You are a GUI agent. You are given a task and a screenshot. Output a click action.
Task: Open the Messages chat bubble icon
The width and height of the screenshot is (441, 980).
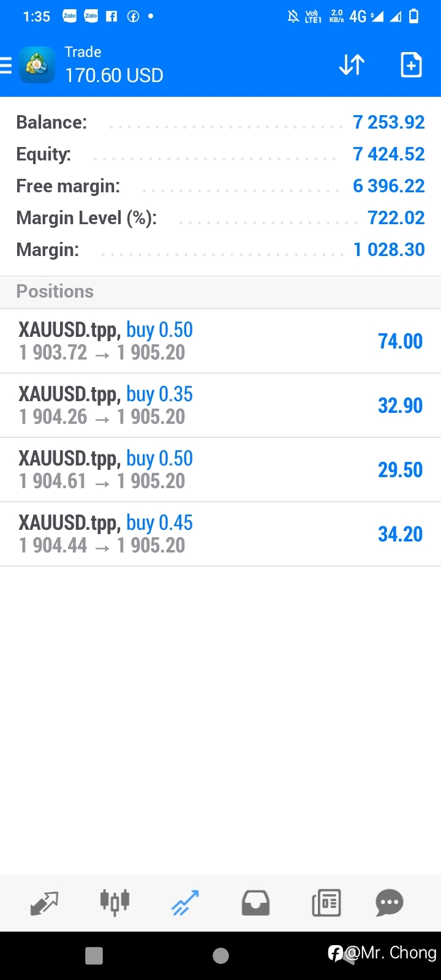(390, 903)
